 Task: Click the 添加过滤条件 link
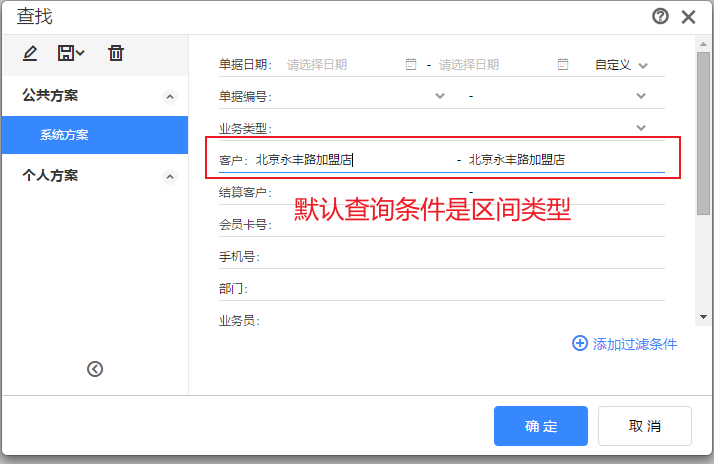point(635,344)
